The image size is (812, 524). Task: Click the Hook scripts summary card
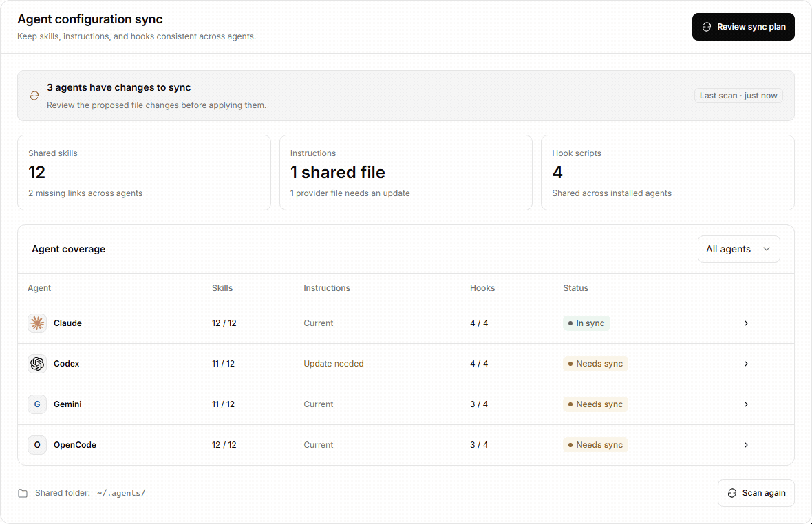(x=667, y=173)
